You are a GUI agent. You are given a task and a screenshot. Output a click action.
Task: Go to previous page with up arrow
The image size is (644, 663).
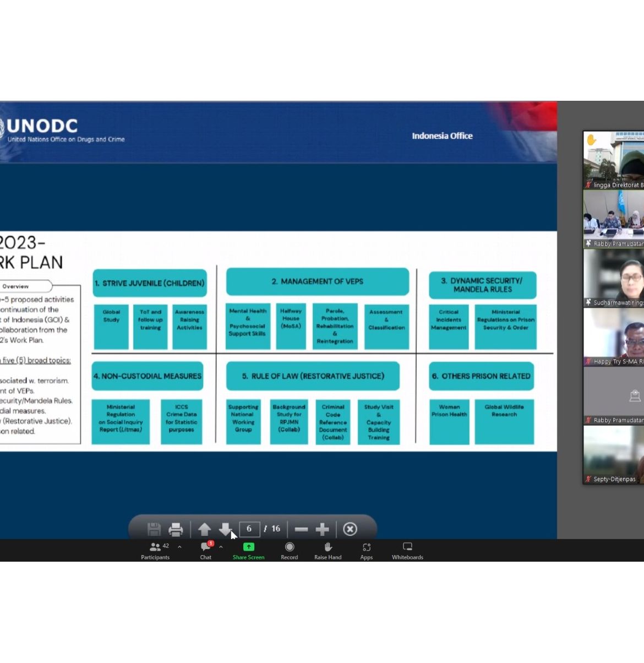204,530
